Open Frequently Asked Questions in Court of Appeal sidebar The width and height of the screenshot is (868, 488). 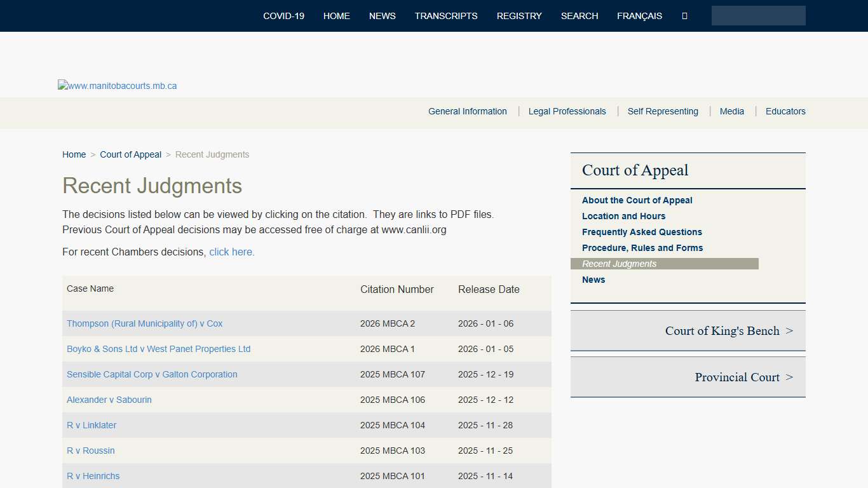pyautogui.click(x=642, y=232)
